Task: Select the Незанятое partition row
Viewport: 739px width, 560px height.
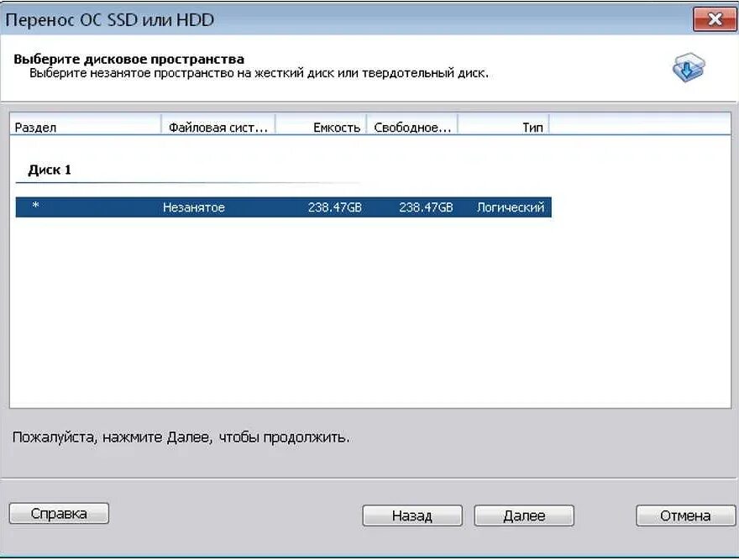Action: click(x=283, y=207)
